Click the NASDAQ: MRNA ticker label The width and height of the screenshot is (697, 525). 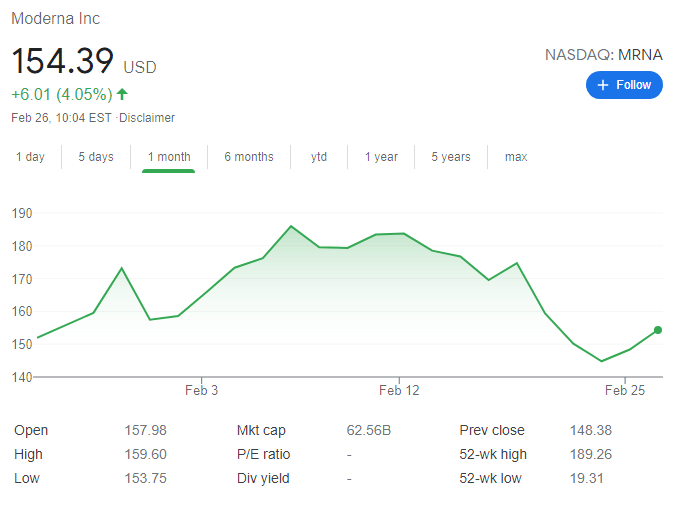[x=604, y=55]
